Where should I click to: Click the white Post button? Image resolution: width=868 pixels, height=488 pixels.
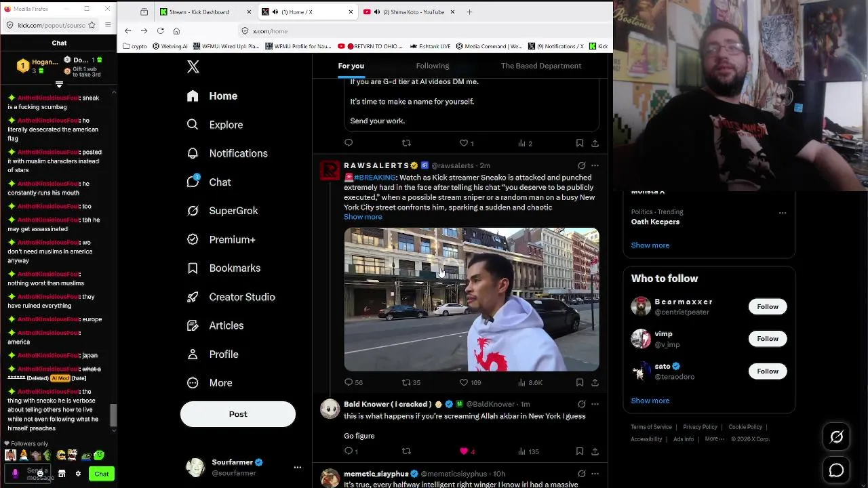coord(238,414)
